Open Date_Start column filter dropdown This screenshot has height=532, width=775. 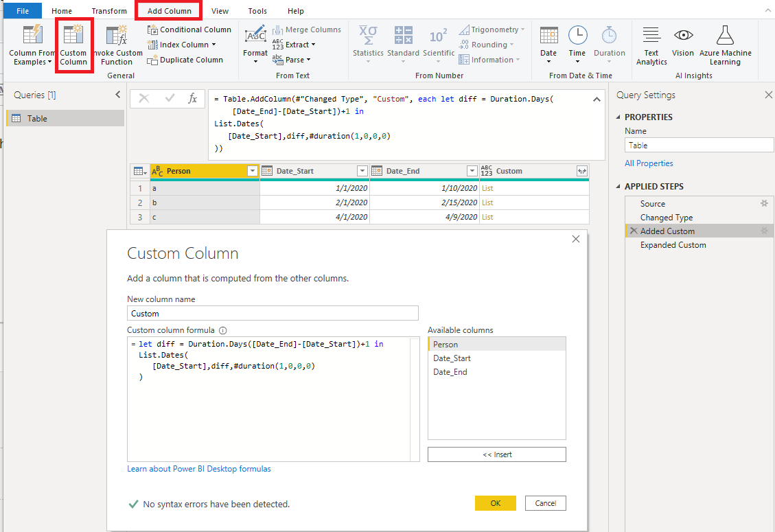point(362,171)
